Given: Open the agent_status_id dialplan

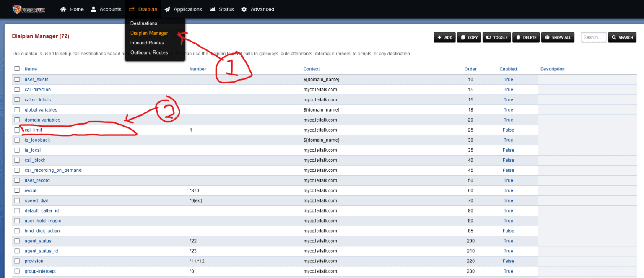Looking at the screenshot, I should pyautogui.click(x=42, y=251).
